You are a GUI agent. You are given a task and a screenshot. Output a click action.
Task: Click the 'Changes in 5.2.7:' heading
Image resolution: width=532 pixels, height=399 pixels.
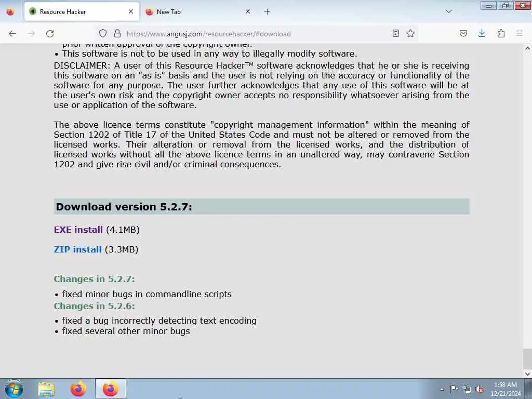coord(95,279)
